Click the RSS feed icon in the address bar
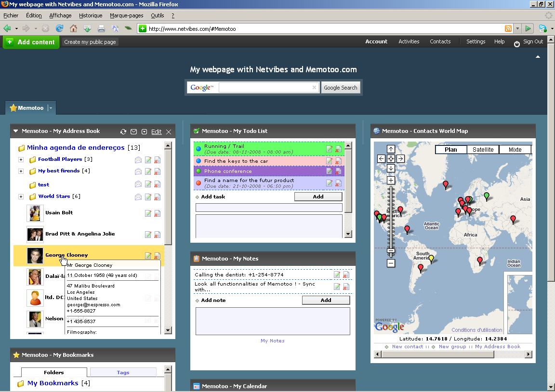 point(508,29)
